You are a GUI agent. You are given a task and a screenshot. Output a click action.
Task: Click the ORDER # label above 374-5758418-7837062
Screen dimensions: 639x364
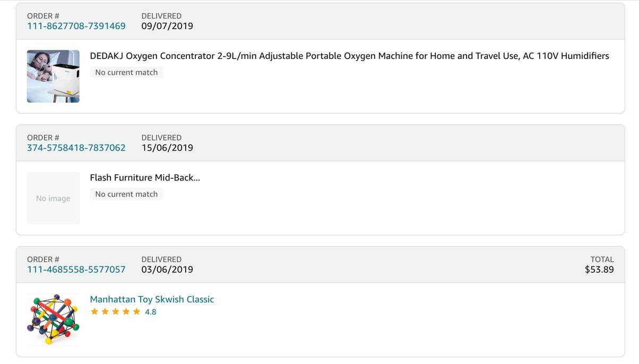(43, 137)
